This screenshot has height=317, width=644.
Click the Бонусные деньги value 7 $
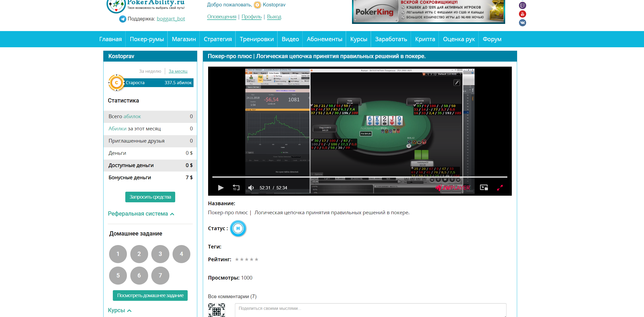[x=189, y=178]
